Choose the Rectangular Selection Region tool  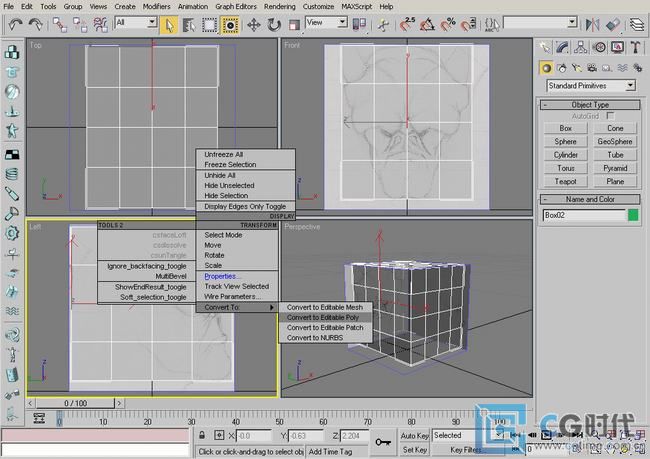point(209,24)
